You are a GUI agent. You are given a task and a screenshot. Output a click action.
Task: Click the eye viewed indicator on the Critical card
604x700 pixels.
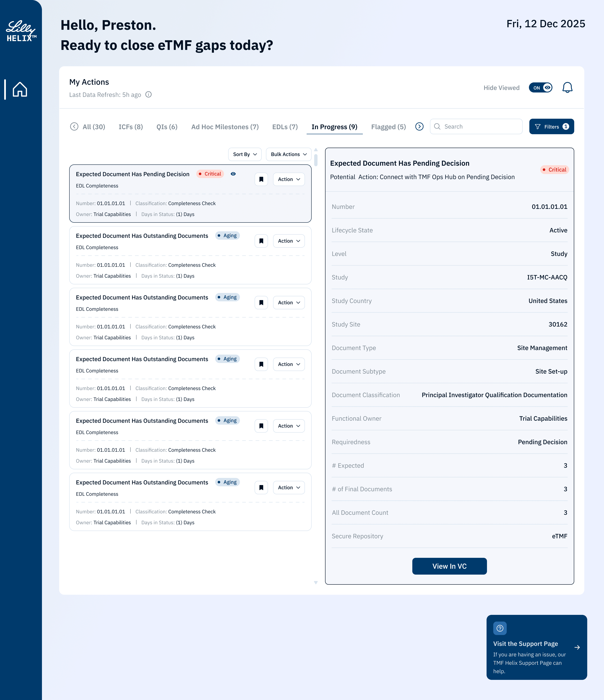[x=233, y=174]
